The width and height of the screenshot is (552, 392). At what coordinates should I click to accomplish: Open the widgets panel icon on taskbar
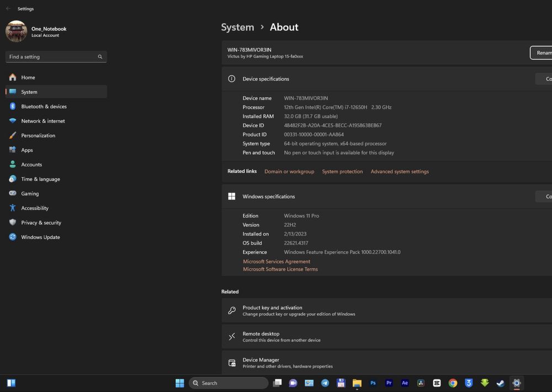11,383
